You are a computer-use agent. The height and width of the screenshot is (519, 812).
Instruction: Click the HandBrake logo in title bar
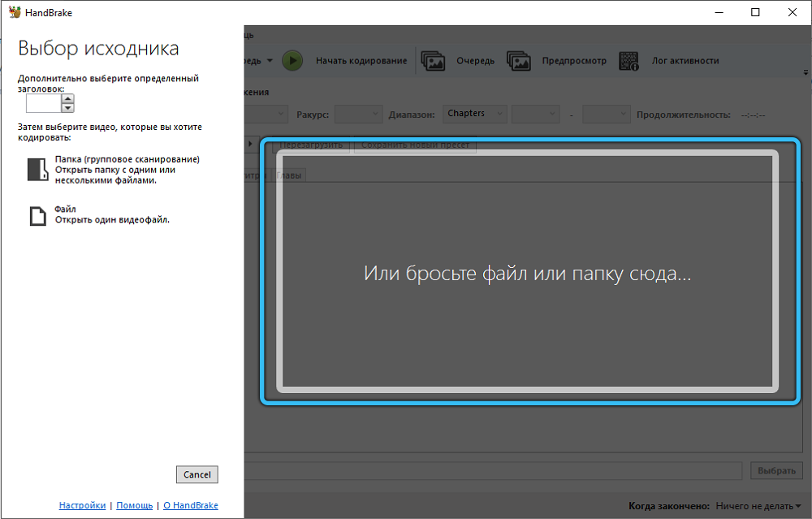click(x=14, y=12)
